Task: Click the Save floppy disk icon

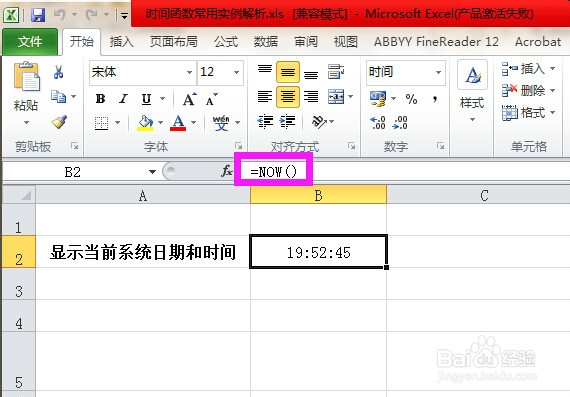Action: pyautogui.click(x=38, y=15)
